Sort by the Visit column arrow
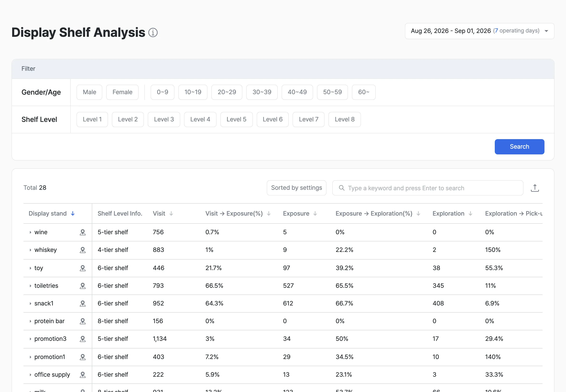The image size is (566, 392). pos(171,214)
